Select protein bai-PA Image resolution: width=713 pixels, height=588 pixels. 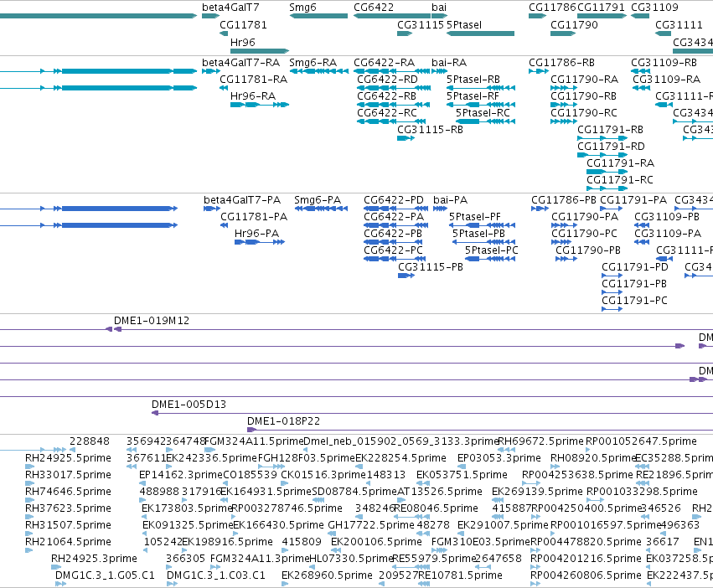(x=450, y=200)
